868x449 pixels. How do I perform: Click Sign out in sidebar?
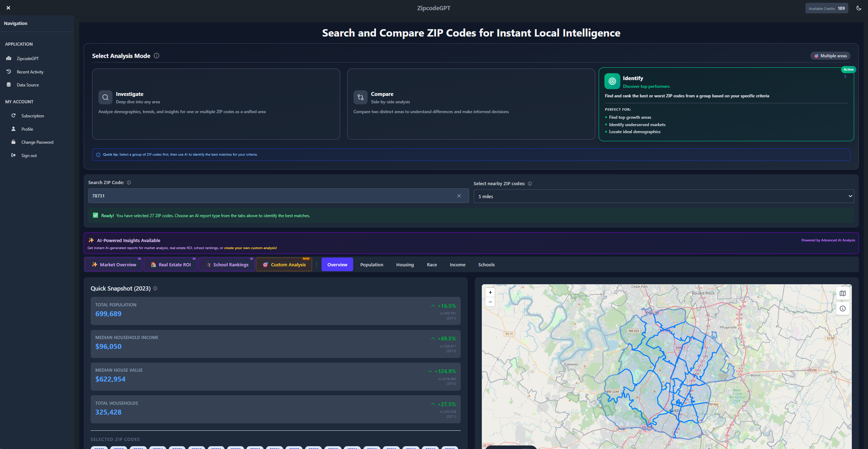(x=29, y=155)
